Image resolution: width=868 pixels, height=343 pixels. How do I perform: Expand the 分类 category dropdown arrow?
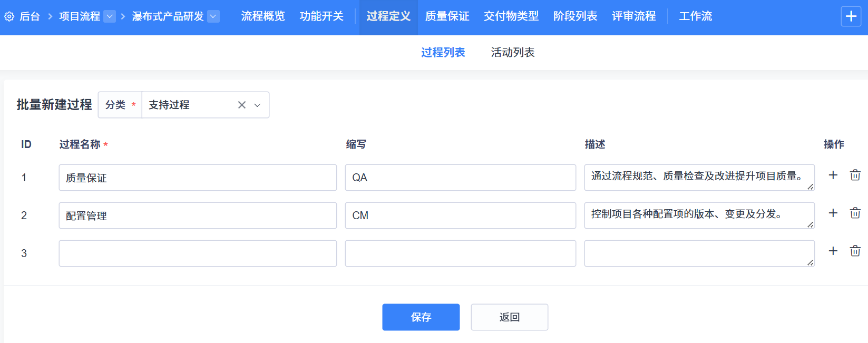[257, 105]
